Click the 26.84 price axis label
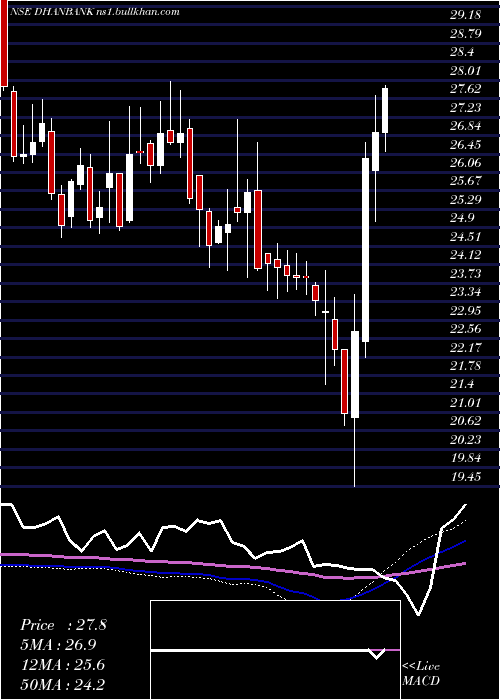Image resolution: width=500 pixels, height=700 pixels. click(465, 126)
